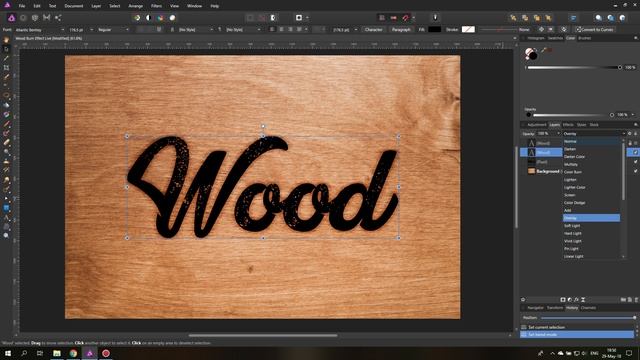
Task: Add a live filter layer
Action: (x=583, y=300)
